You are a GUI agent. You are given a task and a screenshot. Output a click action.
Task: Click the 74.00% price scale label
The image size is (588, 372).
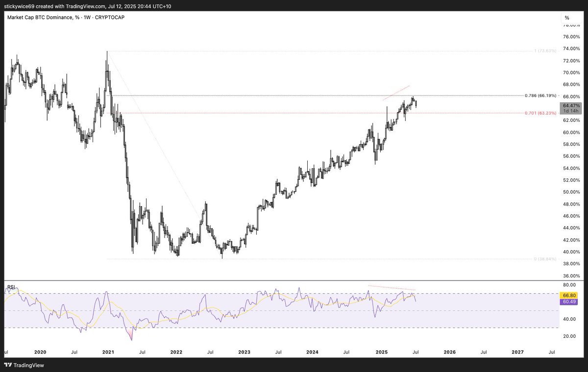pos(571,49)
